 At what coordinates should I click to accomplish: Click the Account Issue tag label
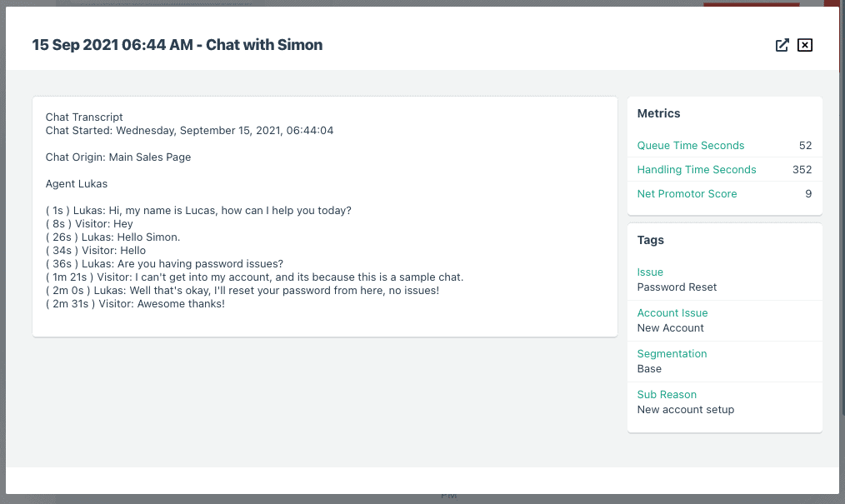(x=672, y=313)
